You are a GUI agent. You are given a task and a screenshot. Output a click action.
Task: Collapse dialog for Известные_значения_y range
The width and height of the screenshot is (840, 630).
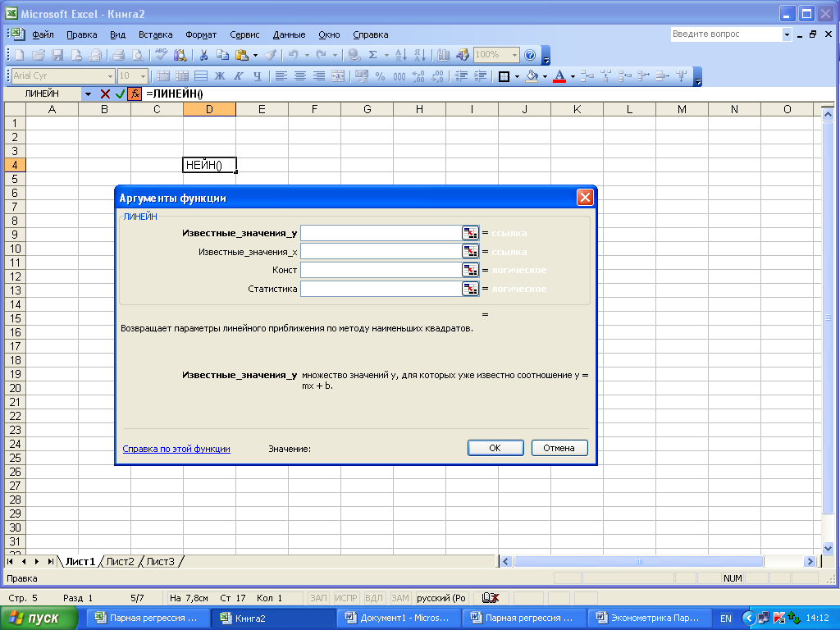click(470, 233)
